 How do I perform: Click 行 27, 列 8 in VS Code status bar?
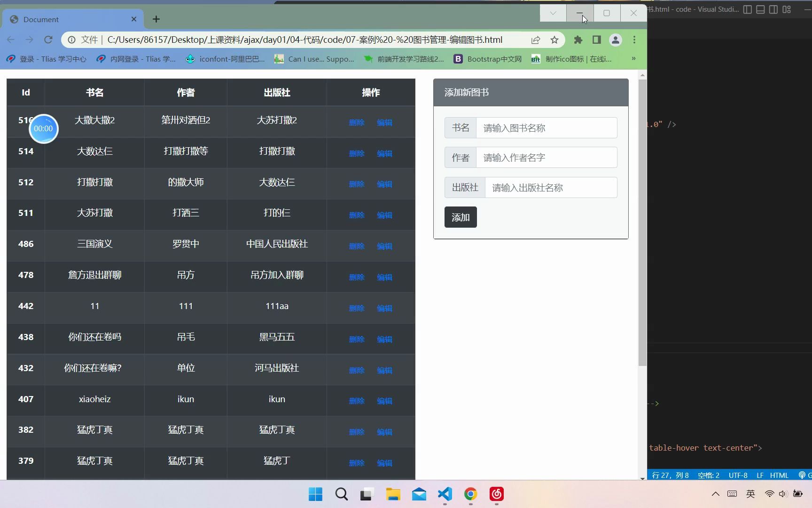(671, 475)
